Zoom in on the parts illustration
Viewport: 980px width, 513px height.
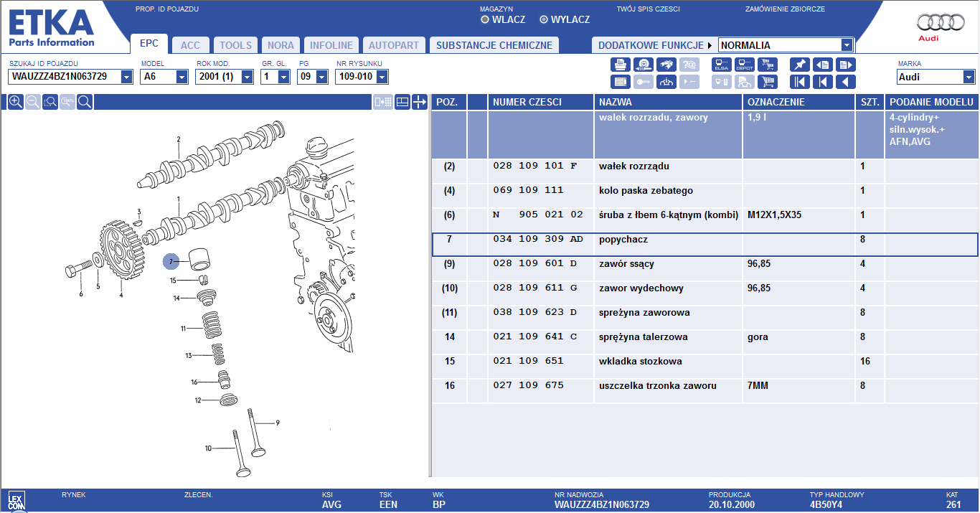tap(15, 102)
